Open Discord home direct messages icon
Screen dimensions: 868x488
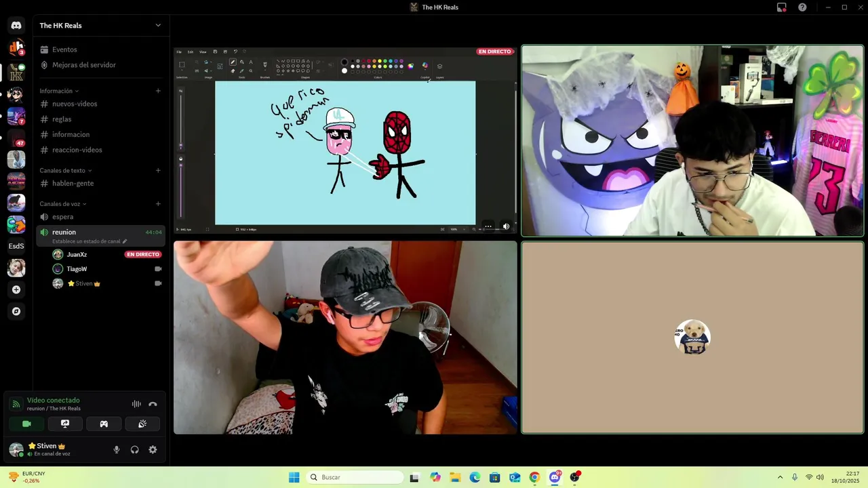pyautogui.click(x=16, y=25)
